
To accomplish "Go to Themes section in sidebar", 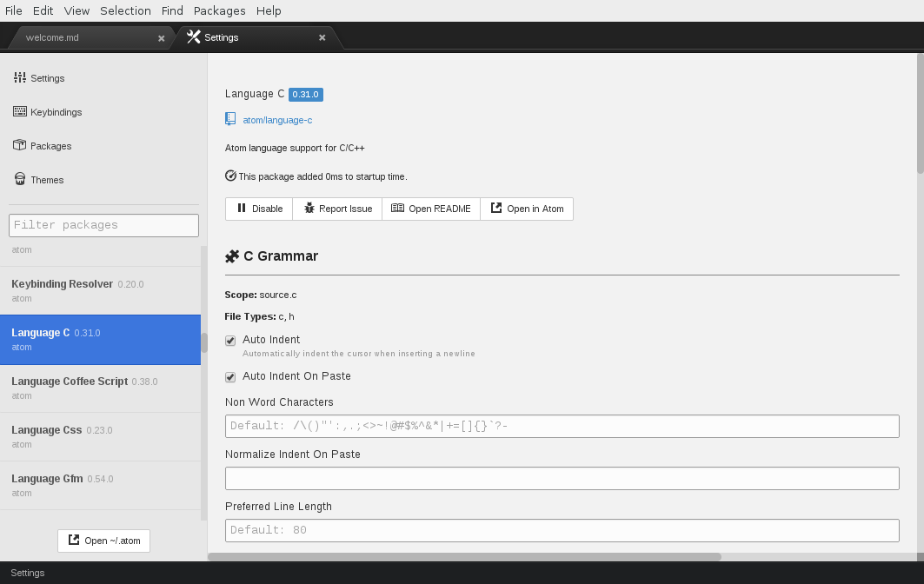I will [x=47, y=180].
